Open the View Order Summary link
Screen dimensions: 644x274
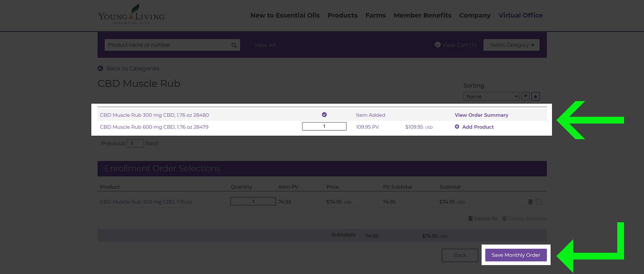click(x=481, y=115)
